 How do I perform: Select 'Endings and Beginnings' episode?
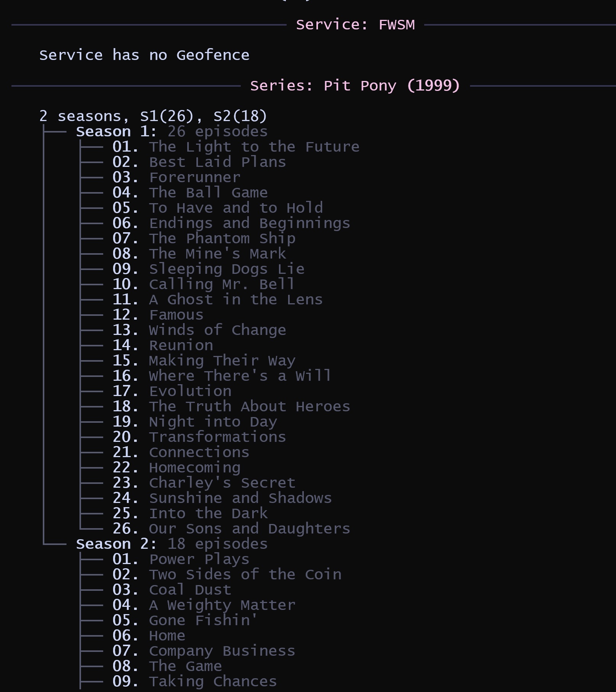[x=249, y=223]
